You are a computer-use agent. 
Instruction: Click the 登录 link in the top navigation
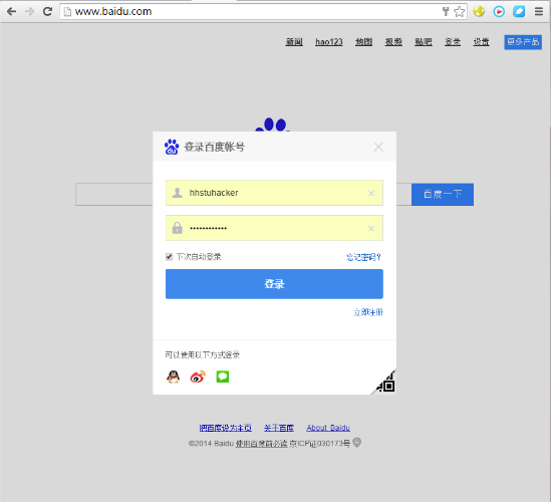point(453,42)
